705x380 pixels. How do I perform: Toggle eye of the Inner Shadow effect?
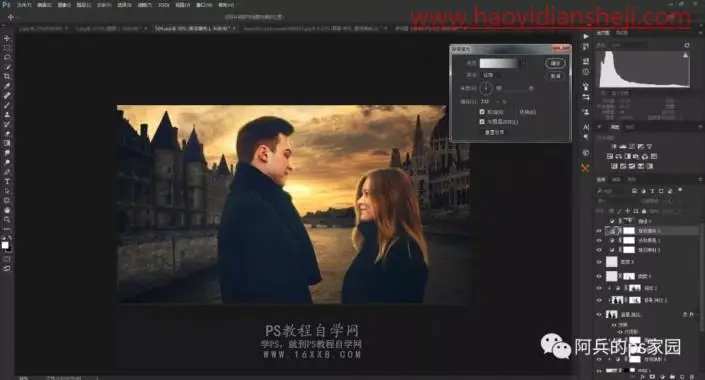point(620,332)
